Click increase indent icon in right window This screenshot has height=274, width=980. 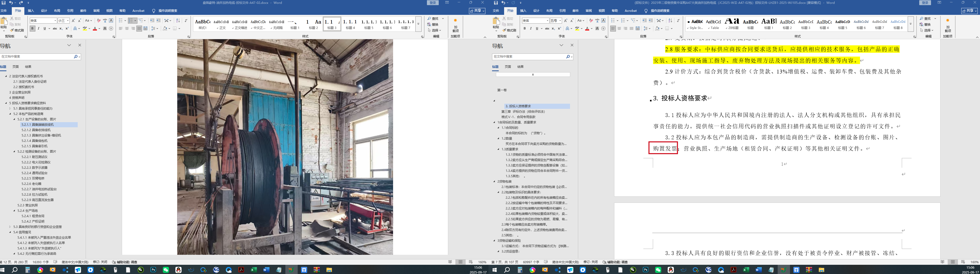click(651, 20)
